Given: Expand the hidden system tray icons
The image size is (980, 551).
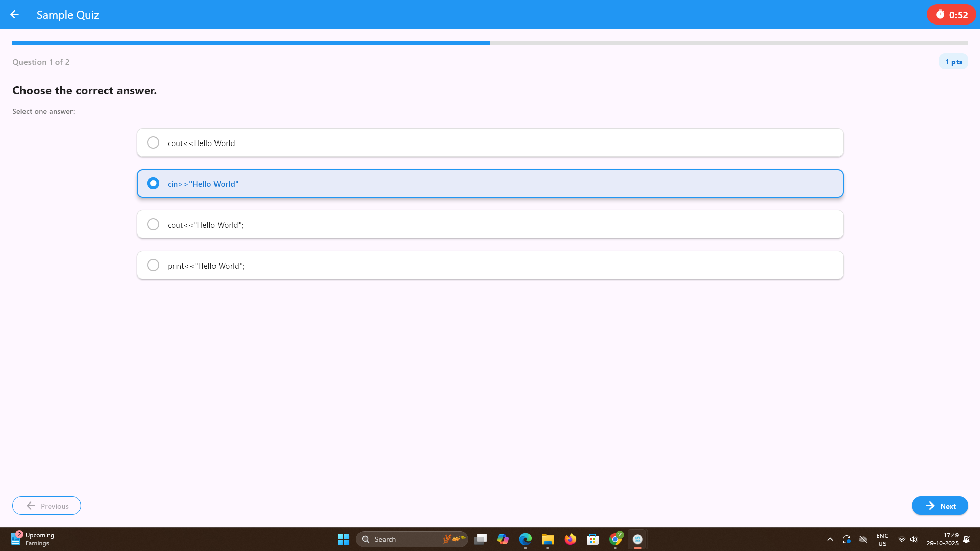Looking at the screenshot, I should [x=830, y=539].
